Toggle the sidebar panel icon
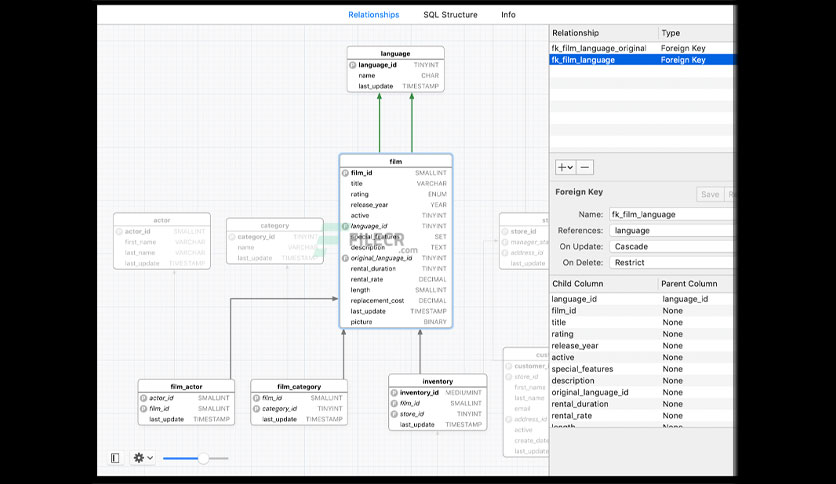The image size is (836, 484). 115,458
